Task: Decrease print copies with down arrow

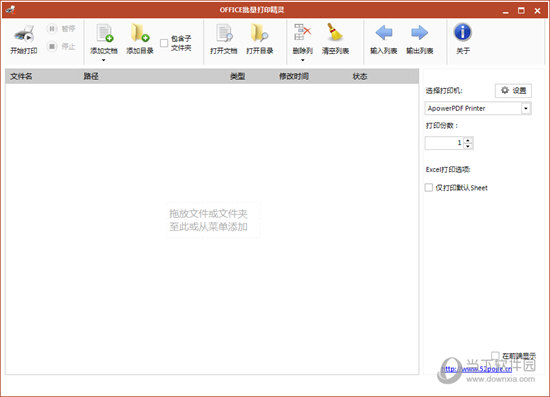Action: point(468,146)
